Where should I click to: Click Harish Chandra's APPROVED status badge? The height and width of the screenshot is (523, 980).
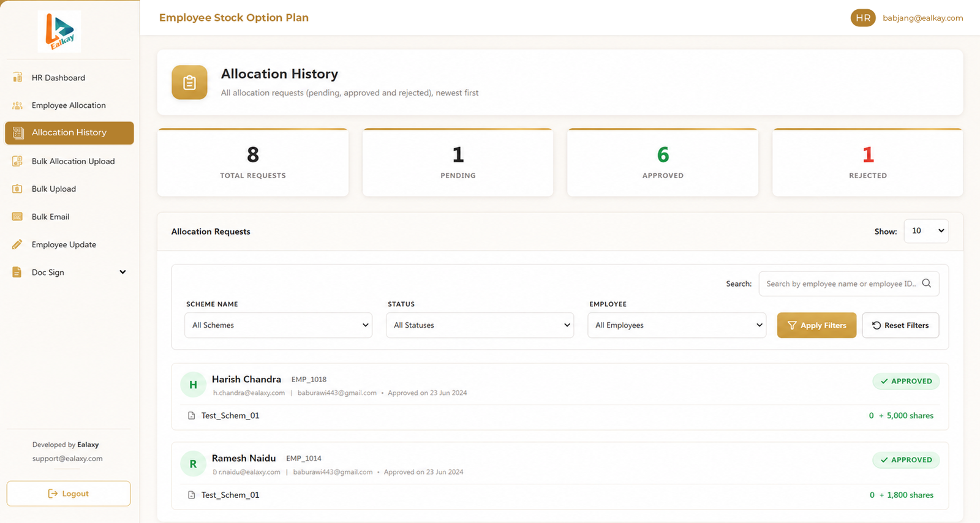[906, 381]
